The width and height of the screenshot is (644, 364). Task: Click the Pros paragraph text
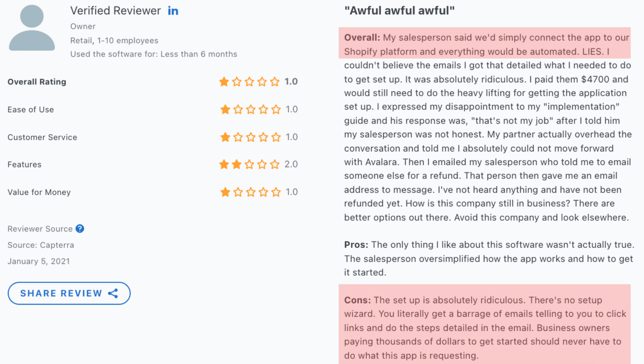click(x=489, y=259)
